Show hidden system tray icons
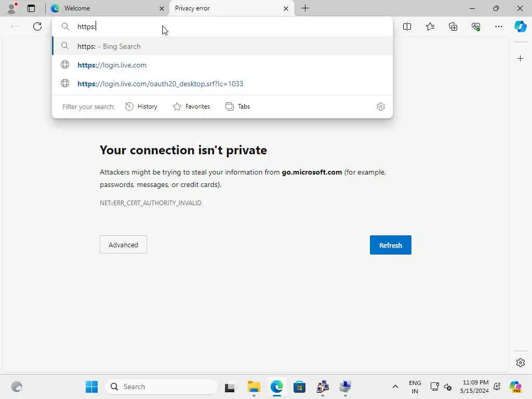Viewport: 532px width, 399px height. pyautogui.click(x=395, y=387)
